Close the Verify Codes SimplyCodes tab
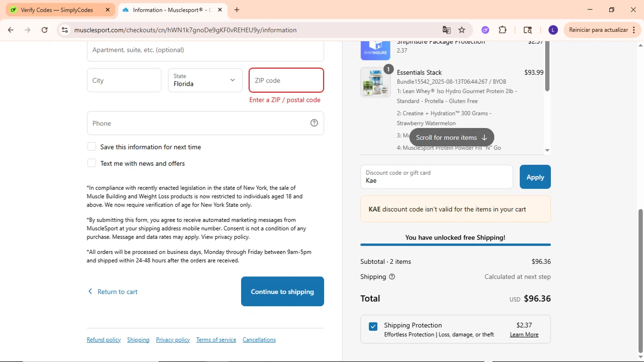Image resolution: width=644 pixels, height=362 pixels. [108, 10]
